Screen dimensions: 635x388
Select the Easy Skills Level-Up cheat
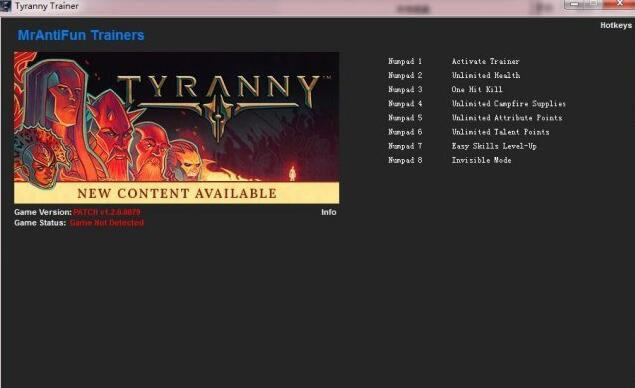click(x=494, y=146)
